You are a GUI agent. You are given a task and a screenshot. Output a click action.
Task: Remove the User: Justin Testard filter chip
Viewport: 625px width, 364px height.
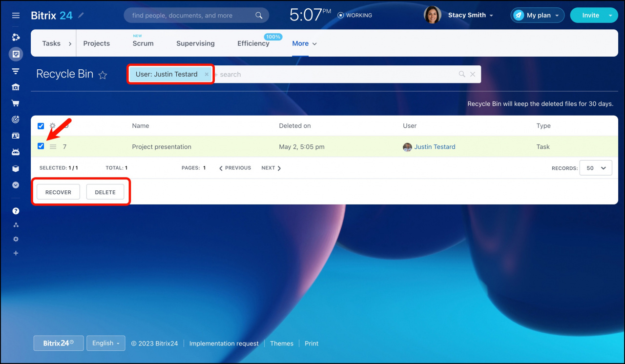(207, 74)
